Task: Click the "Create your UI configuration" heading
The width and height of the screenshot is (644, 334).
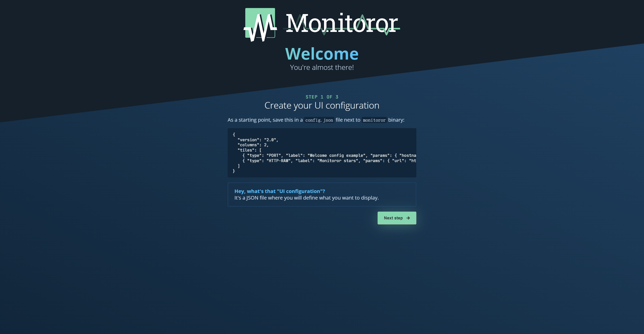Action: click(x=322, y=106)
